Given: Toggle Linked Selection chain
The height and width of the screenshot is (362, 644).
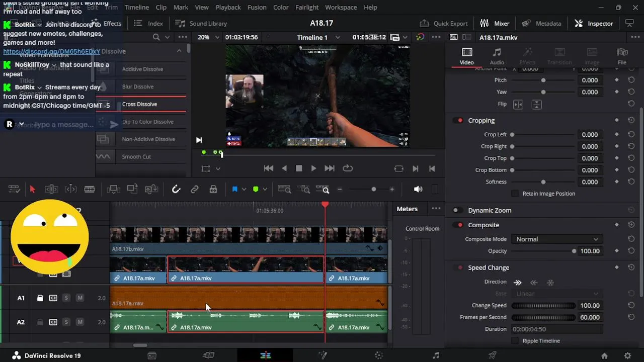Looking at the screenshot, I should click(195, 190).
